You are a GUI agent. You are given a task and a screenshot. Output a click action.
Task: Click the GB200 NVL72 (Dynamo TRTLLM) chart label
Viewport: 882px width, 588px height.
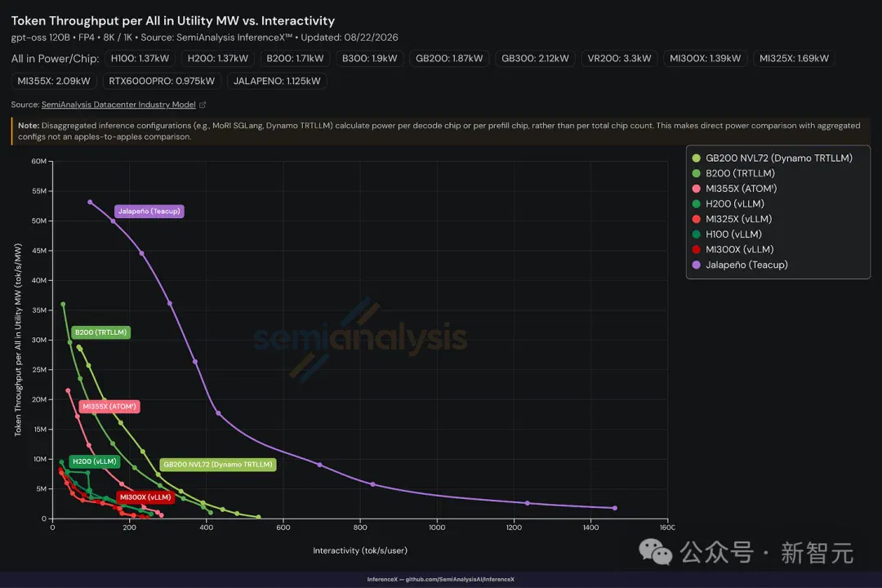click(218, 464)
